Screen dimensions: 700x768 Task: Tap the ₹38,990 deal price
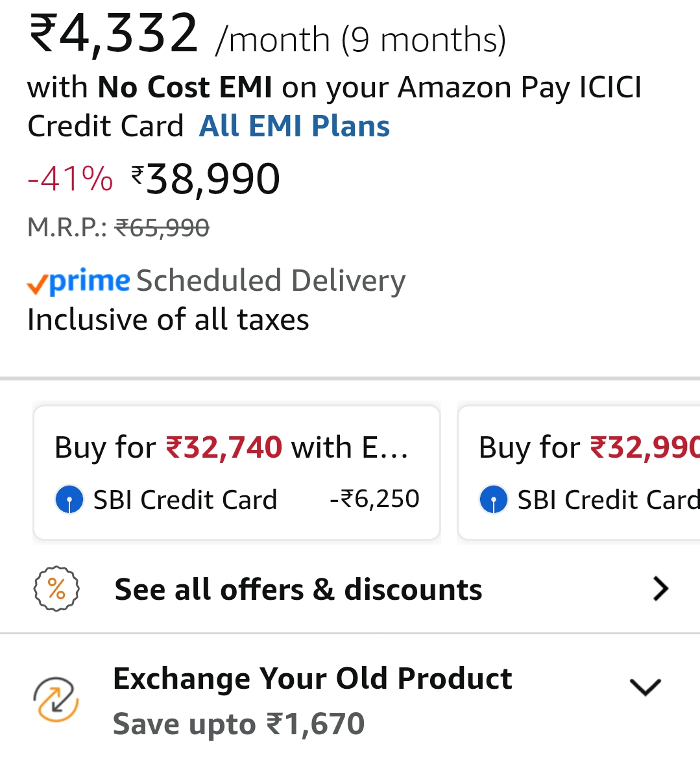coord(206,179)
